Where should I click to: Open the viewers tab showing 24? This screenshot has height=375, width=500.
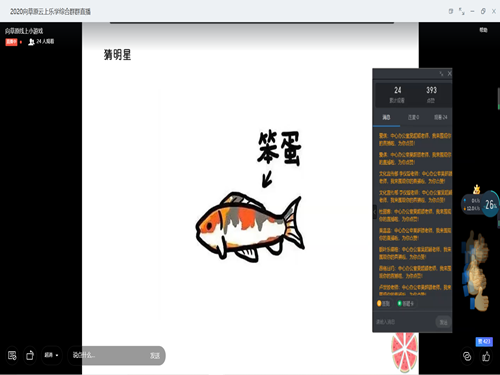441,117
